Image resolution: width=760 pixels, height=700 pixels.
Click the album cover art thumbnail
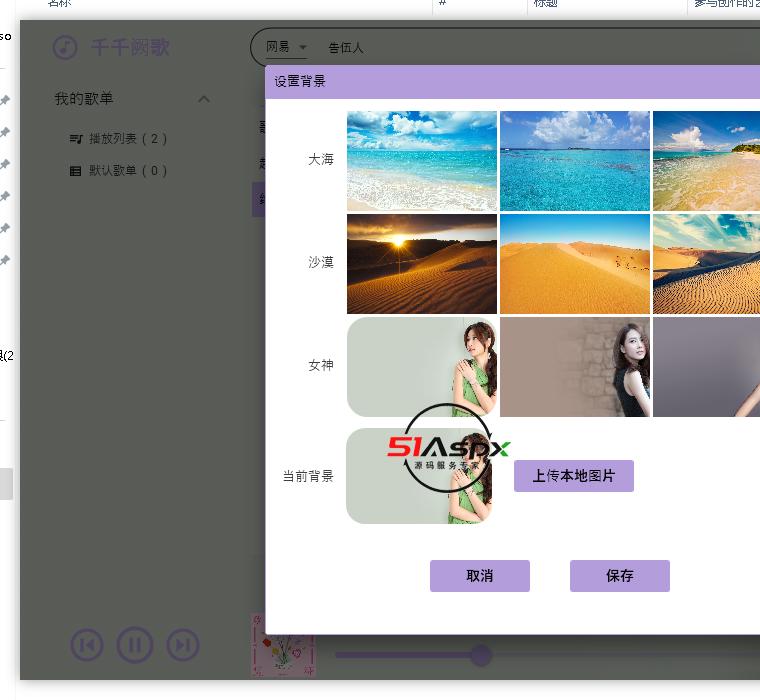[x=284, y=645]
